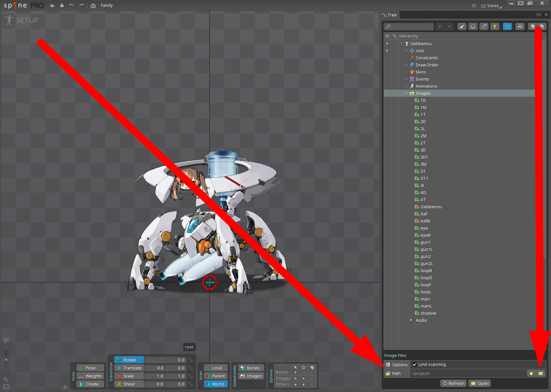
Task: Click the fit-to-view icon in viewport
Action: pyautogui.click(x=6, y=387)
